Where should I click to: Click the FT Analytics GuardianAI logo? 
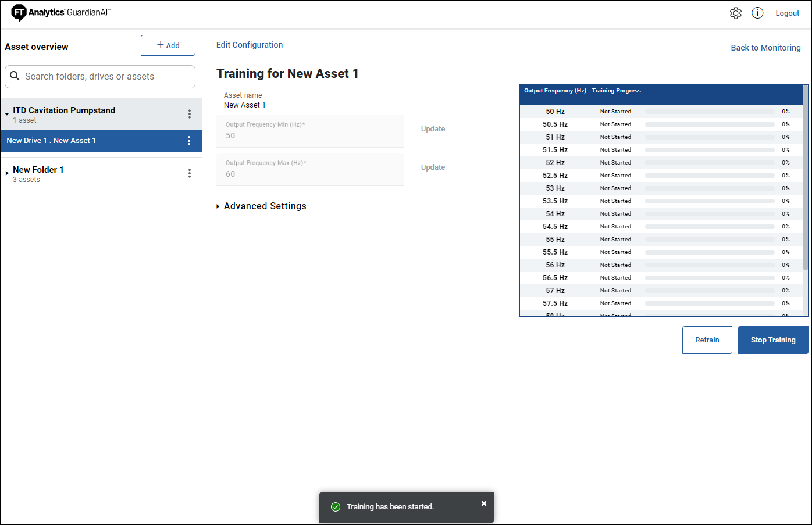click(60, 13)
